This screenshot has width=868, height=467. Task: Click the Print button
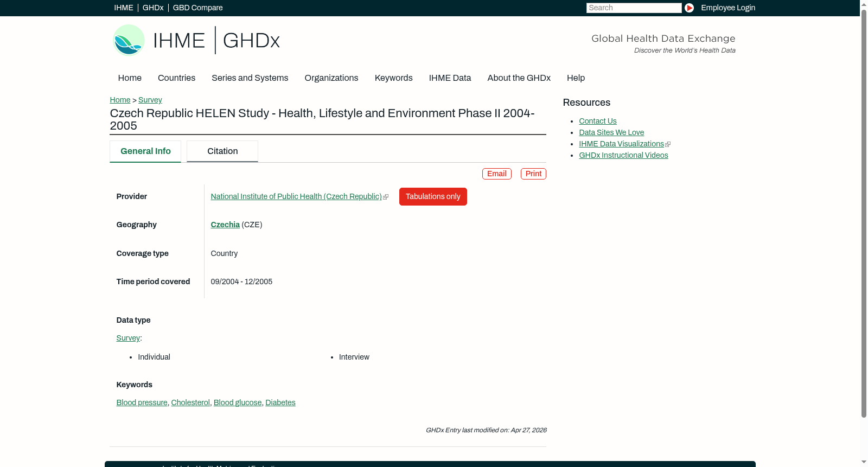tap(533, 174)
